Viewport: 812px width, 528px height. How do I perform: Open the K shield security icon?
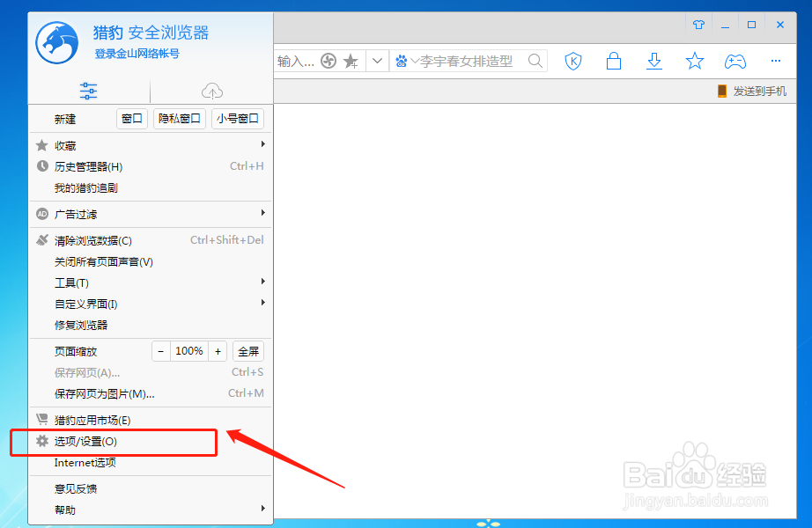573,61
